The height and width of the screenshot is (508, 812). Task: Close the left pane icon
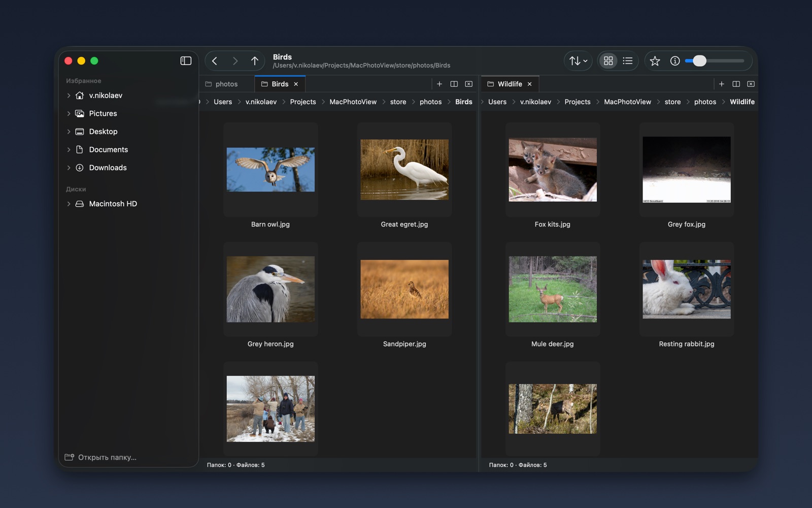(469, 84)
